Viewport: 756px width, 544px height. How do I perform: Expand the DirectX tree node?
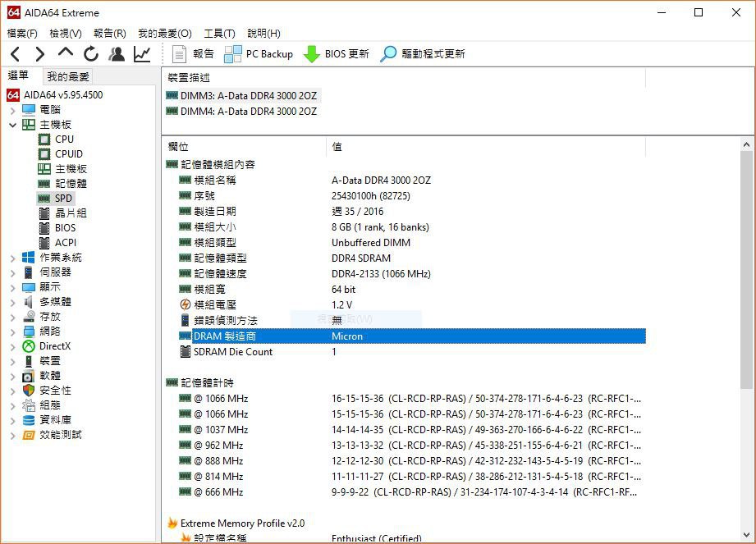pyautogui.click(x=13, y=347)
